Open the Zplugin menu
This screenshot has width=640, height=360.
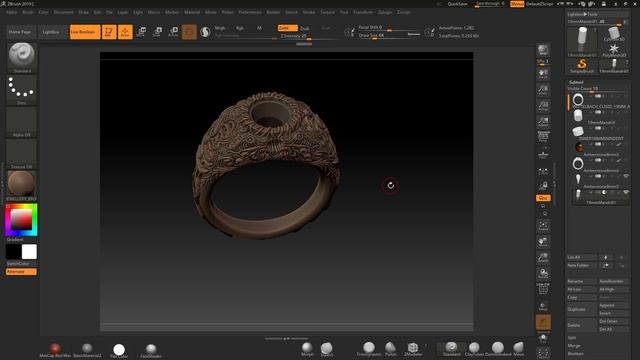click(x=385, y=12)
